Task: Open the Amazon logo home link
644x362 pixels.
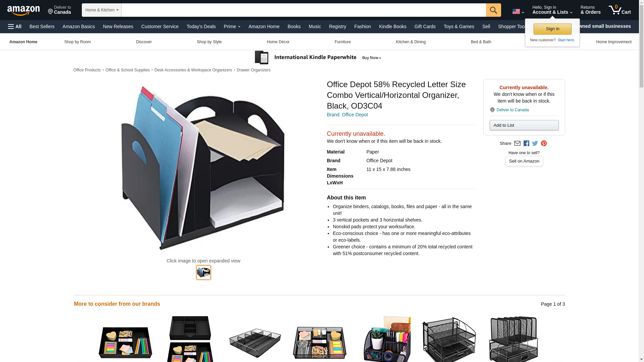Action: (23, 10)
